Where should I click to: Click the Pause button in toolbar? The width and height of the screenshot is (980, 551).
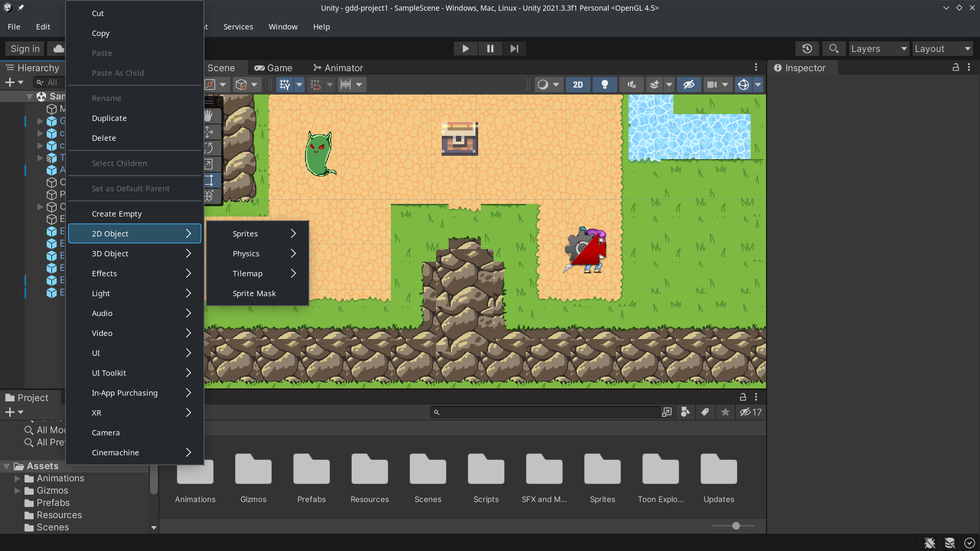[490, 48]
